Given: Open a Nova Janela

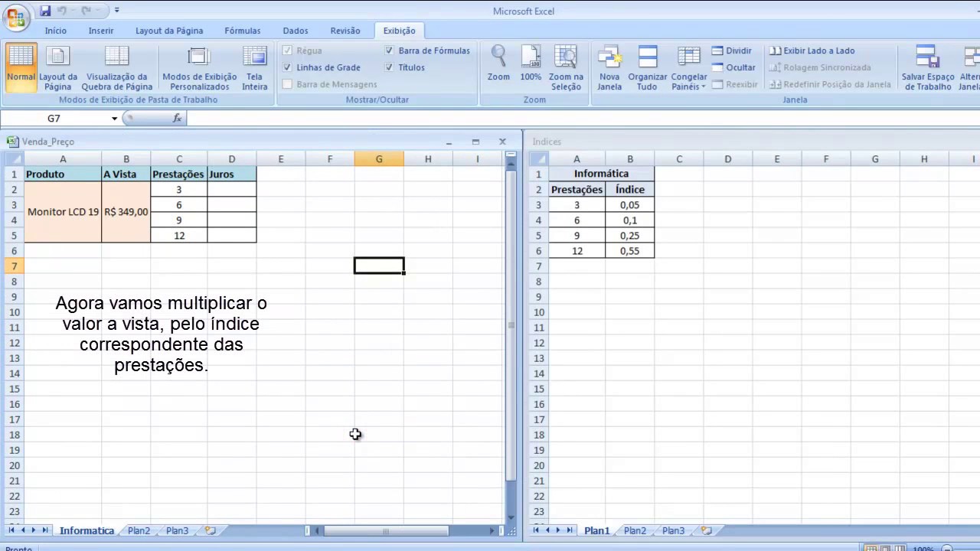Looking at the screenshot, I should tap(609, 69).
